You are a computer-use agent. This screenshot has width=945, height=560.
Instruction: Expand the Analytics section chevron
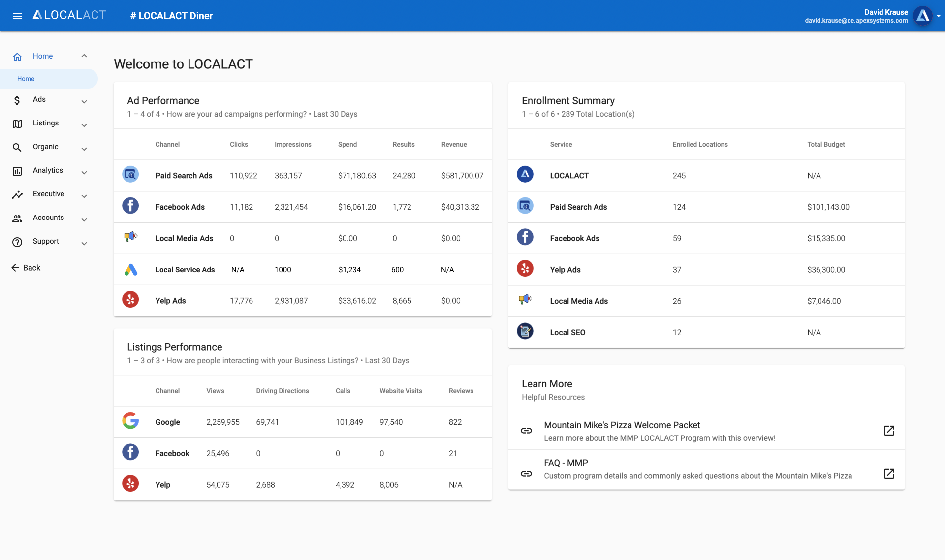(84, 173)
